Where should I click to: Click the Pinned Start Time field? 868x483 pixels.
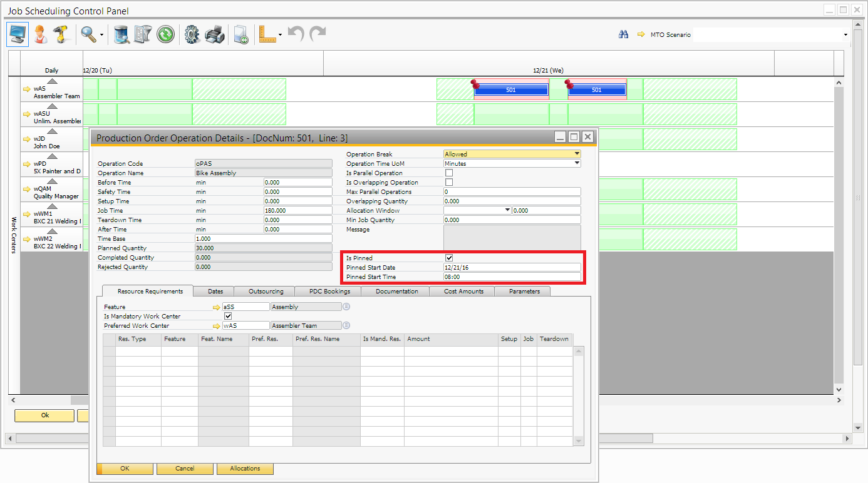(x=512, y=277)
